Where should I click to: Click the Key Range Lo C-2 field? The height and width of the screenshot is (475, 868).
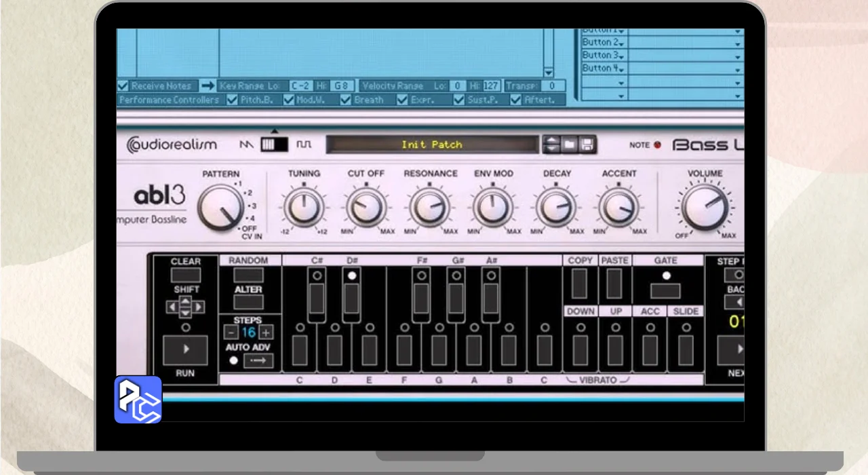pyautogui.click(x=300, y=86)
